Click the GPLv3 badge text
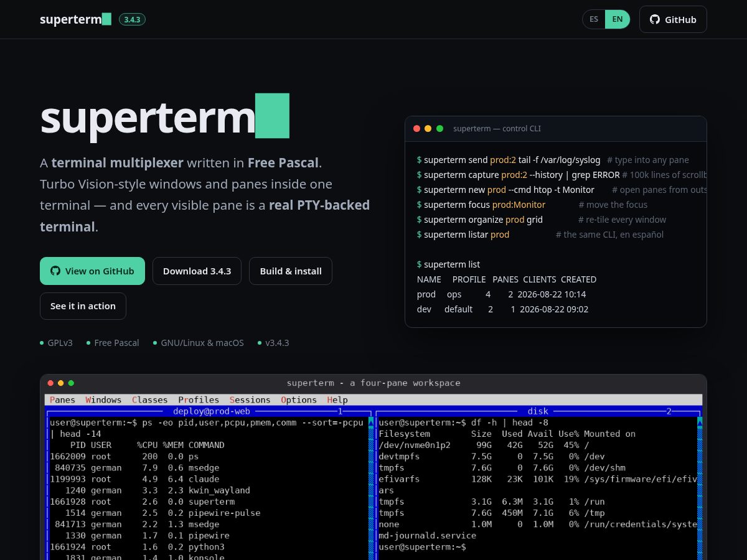The width and height of the screenshot is (747, 560). pyautogui.click(x=60, y=343)
